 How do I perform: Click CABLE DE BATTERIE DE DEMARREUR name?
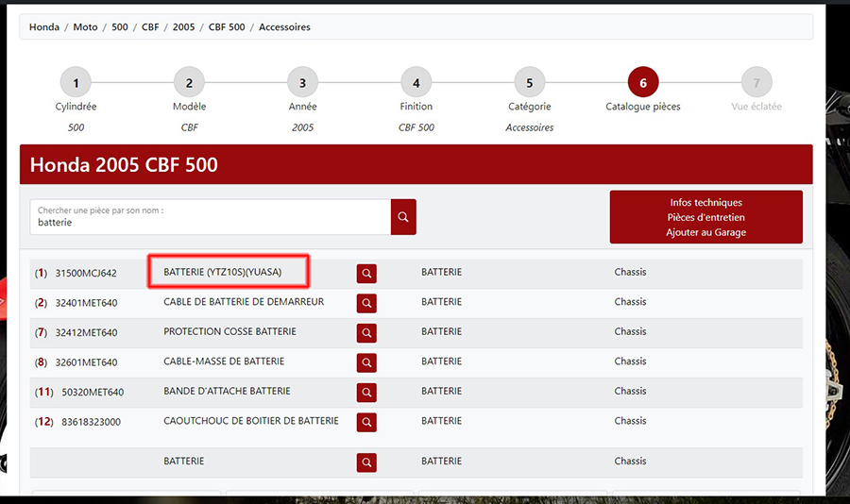point(244,302)
